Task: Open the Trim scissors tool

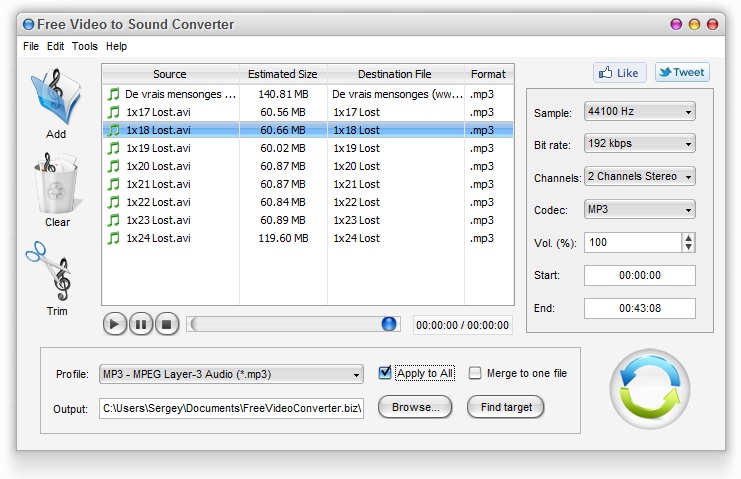Action: pyautogui.click(x=49, y=271)
